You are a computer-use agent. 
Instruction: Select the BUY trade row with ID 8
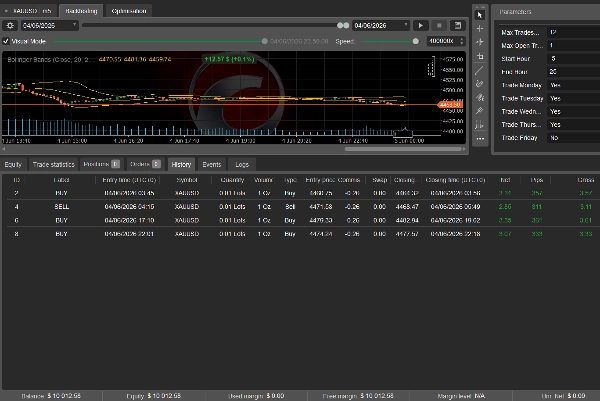tap(302, 234)
